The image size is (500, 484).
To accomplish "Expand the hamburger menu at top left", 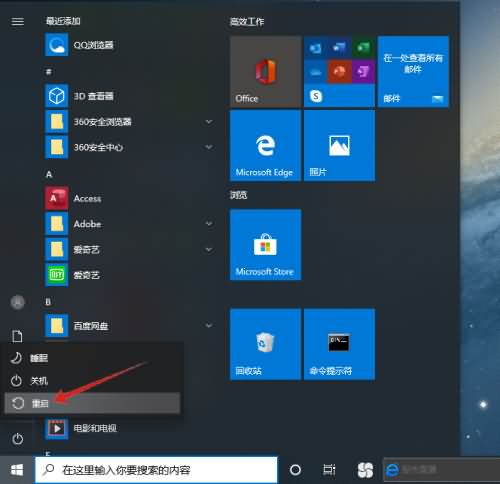I will click(18, 22).
